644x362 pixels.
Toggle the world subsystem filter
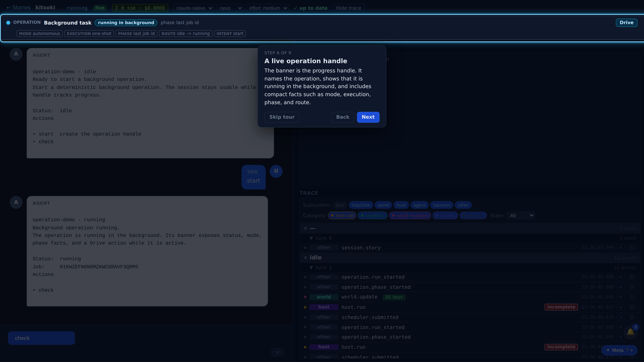click(x=383, y=205)
